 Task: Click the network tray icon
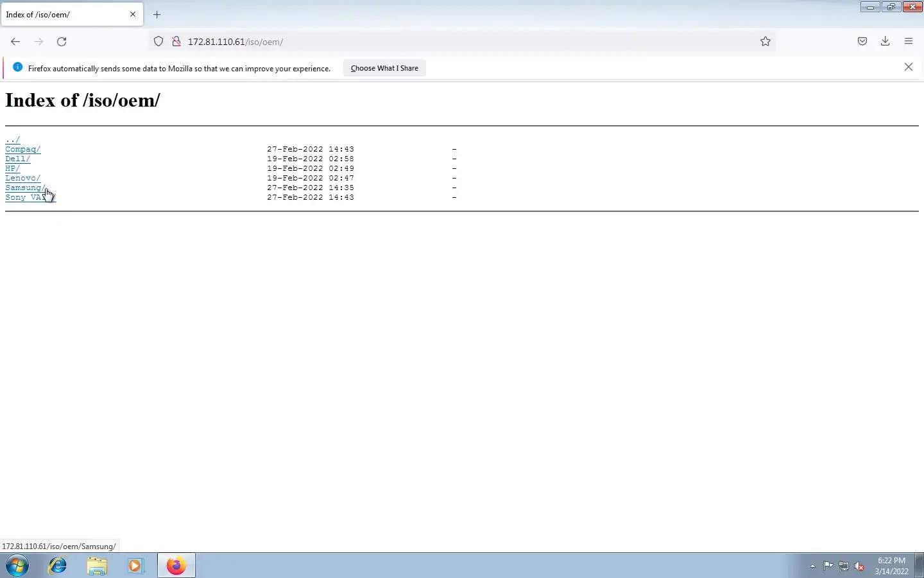coord(844,566)
